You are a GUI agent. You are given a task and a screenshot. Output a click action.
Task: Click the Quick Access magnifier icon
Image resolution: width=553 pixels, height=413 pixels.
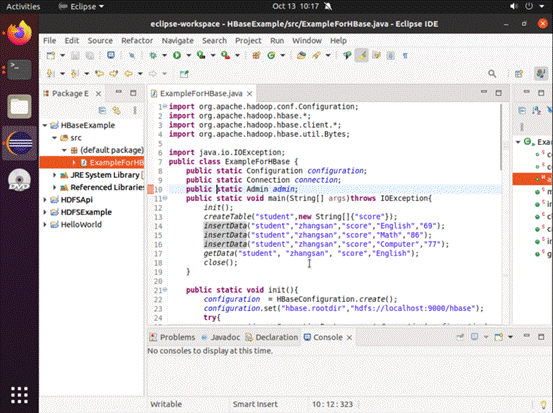[492, 74]
